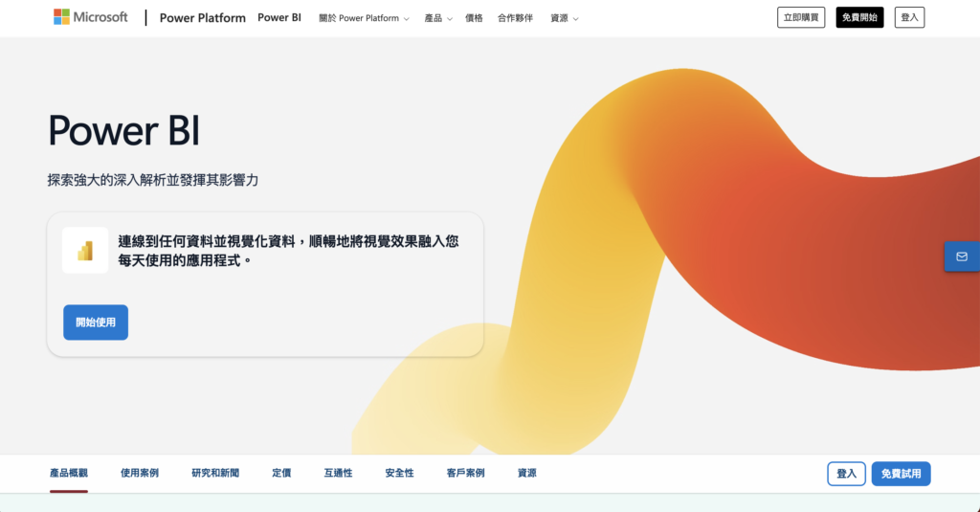Click the text 探索強大的深入解析並發揮其影響力
Image resolution: width=980 pixels, height=512 pixels.
[153, 180]
